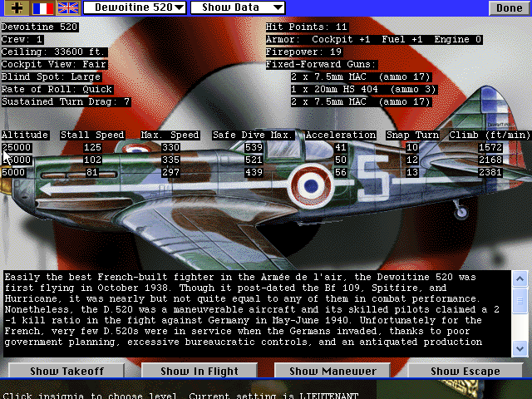Click the Max. Speed column header
Image resolution: width=532 pixels, height=399 pixels.
tap(170, 135)
